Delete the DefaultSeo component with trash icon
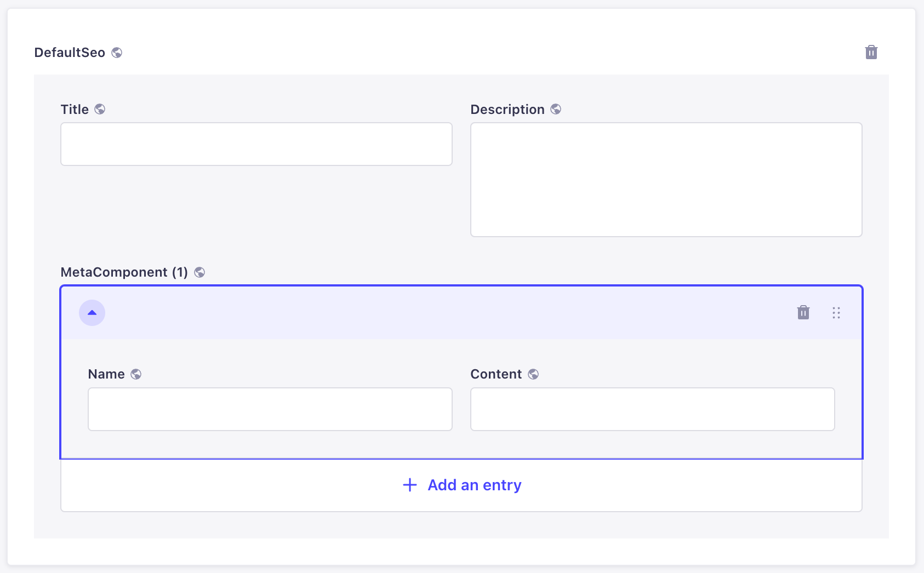The image size is (924, 573). point(871,53)
